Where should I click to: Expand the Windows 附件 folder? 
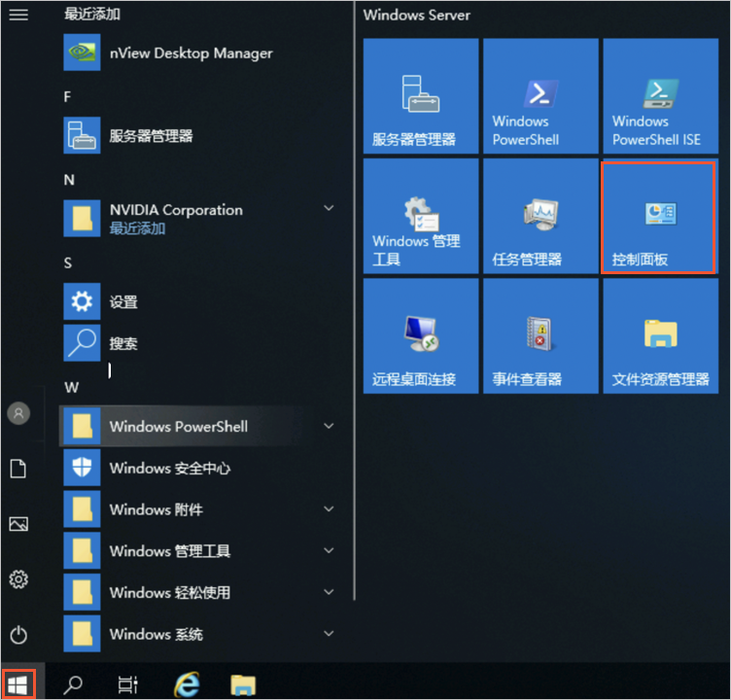pos(329,509)
